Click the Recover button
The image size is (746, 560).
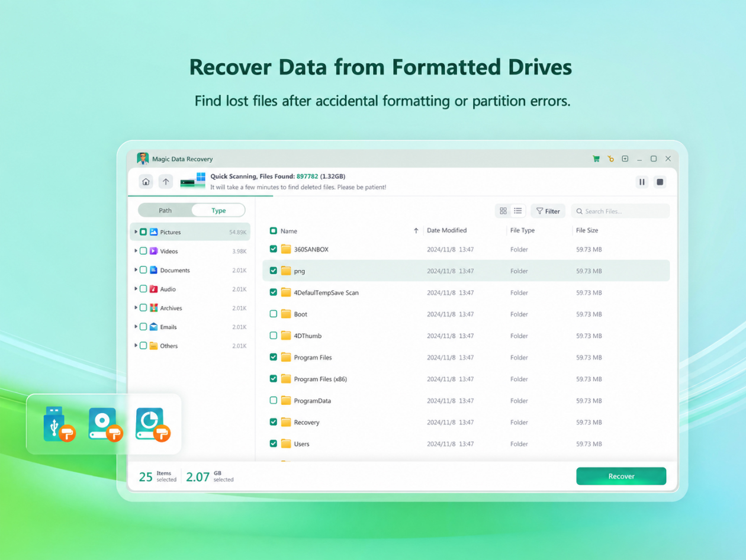pos(621,476)
